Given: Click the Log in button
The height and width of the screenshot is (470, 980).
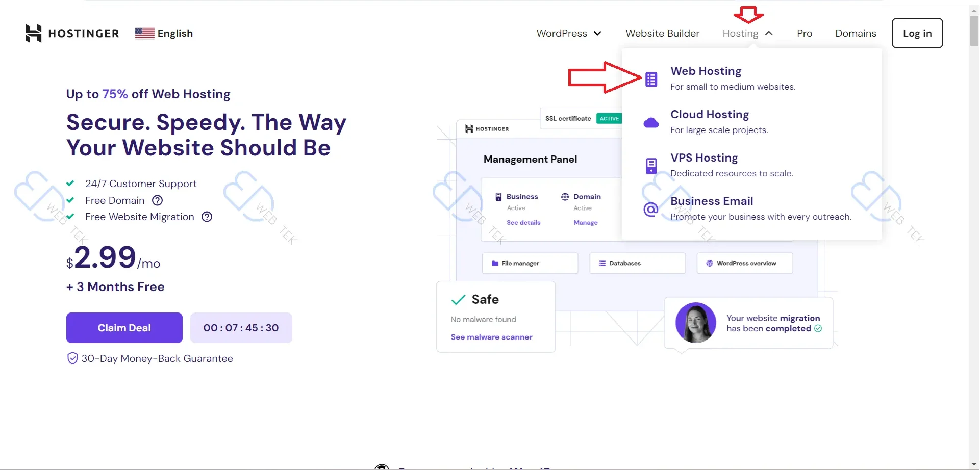Looking at the screenshot, I should (x=917, y=33).
